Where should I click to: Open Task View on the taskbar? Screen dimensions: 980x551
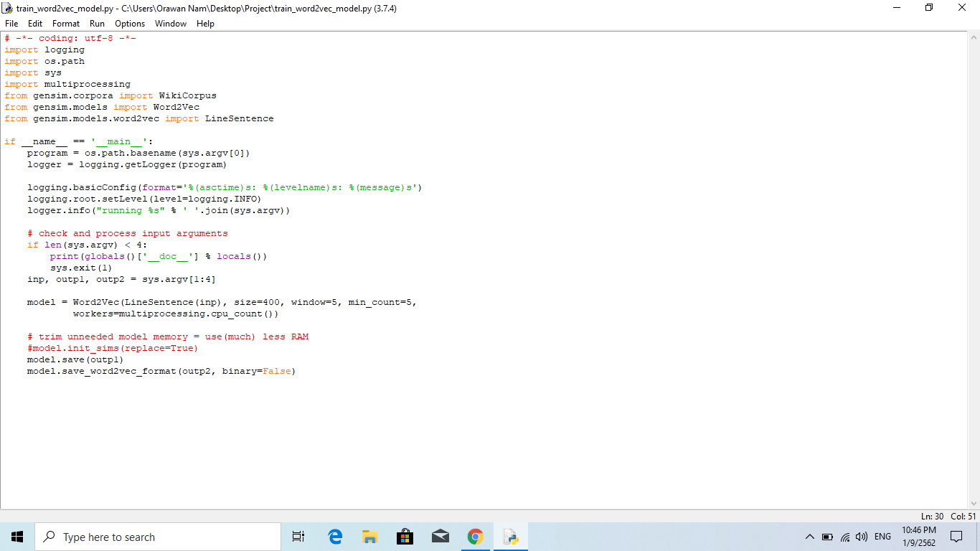click(x=298, y=536)
